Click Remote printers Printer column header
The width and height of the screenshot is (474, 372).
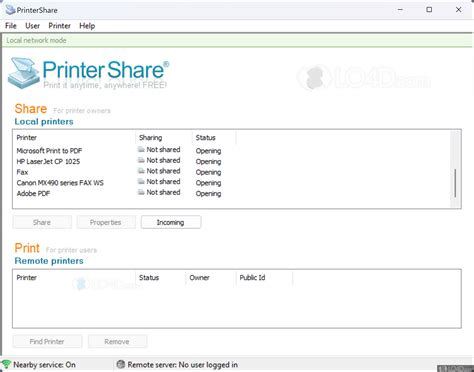click(x=74, y=277)
